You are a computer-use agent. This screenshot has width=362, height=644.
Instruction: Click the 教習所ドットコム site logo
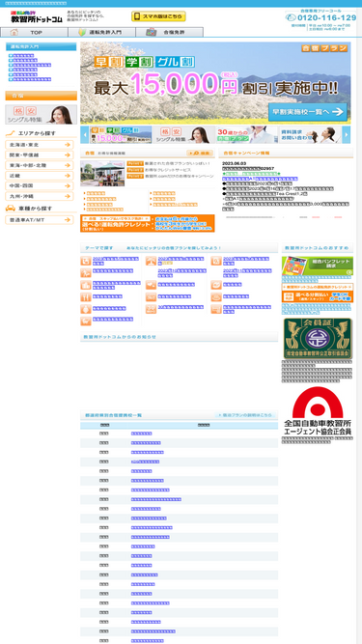[x=37, y=16]
